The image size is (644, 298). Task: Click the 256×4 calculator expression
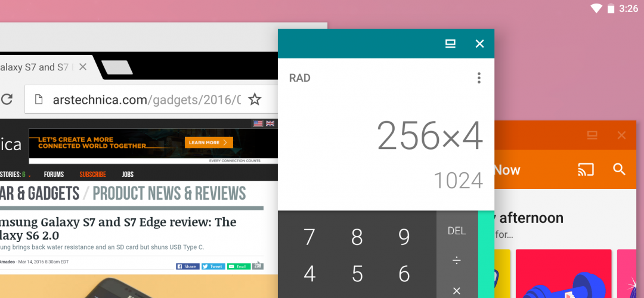tap(429, 135)
